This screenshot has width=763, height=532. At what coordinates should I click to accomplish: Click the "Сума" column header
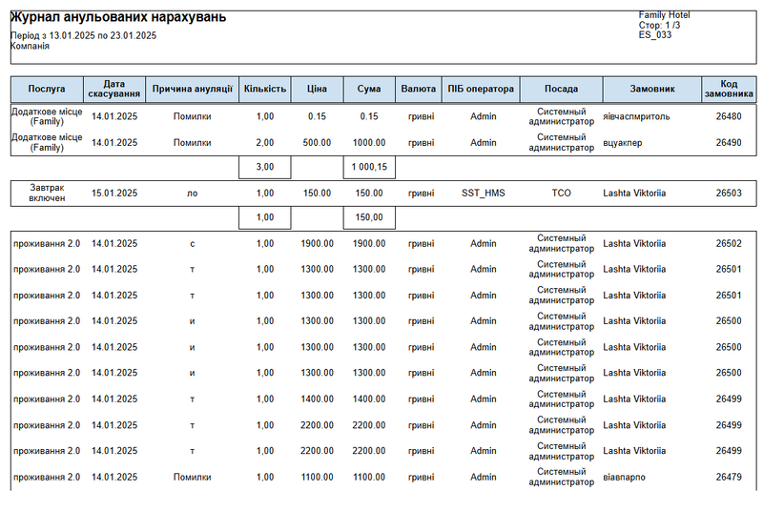click(369, 90)
